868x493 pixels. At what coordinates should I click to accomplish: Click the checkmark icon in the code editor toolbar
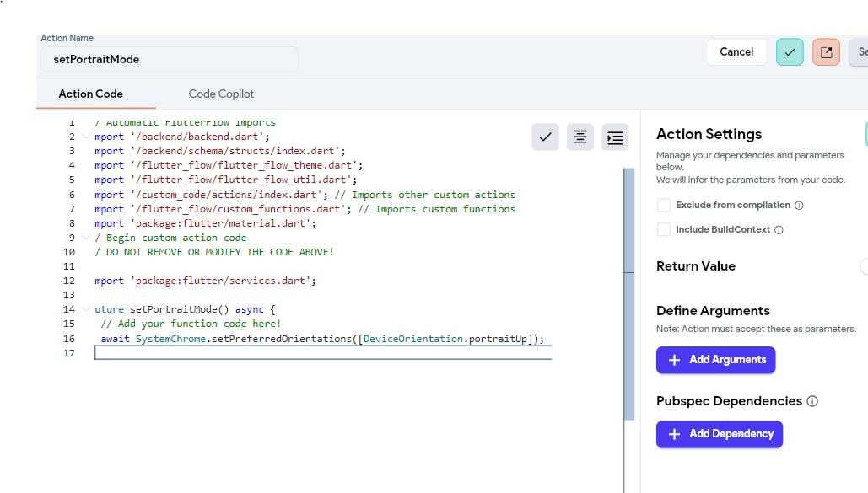click(545, 137)
